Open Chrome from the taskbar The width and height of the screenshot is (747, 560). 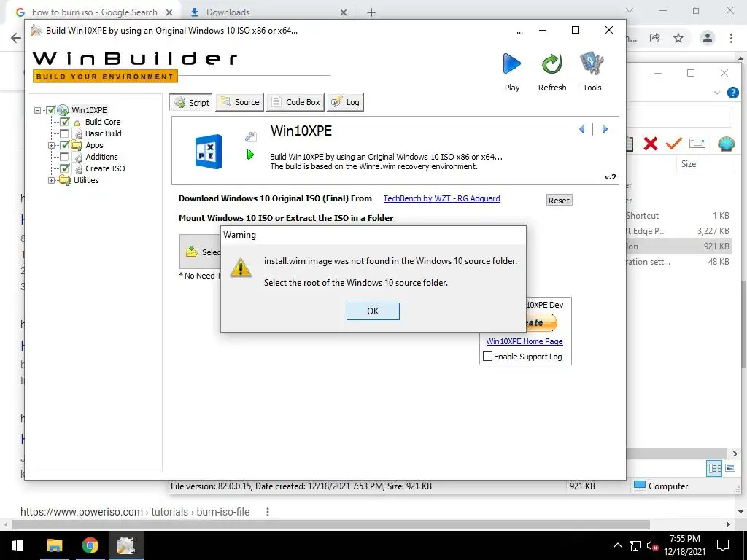(x=90, y=545)
